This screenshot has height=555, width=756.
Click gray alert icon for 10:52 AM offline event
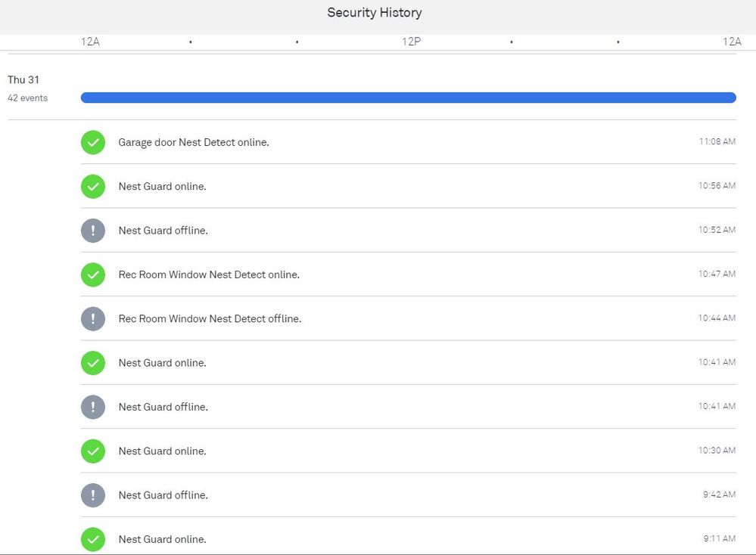tap(93, 231)
